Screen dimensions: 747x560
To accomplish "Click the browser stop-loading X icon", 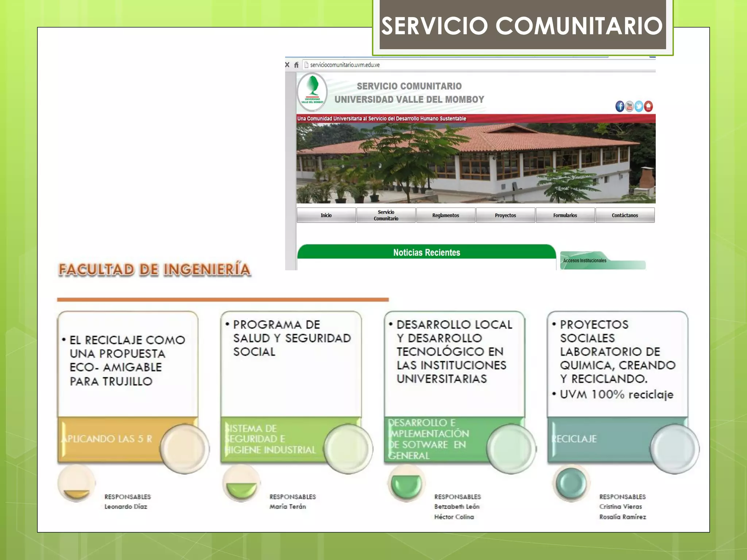I will (x=287, y=65).
